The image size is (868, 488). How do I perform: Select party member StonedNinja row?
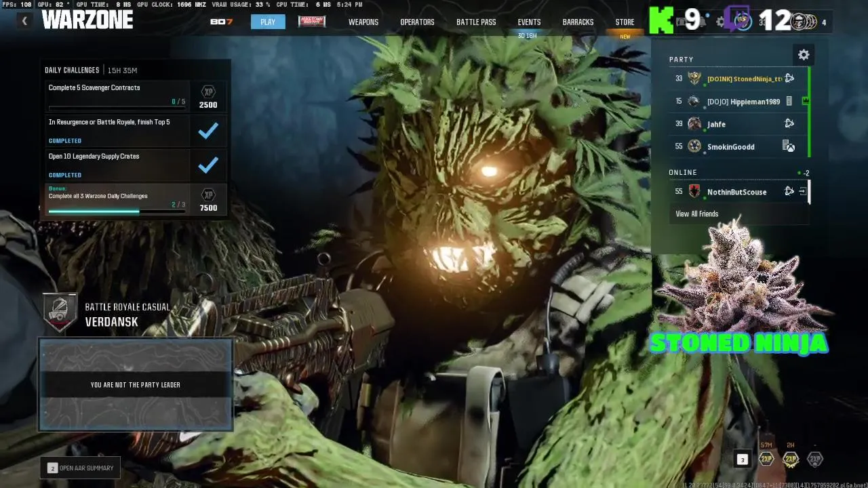(x=738, y=79)
